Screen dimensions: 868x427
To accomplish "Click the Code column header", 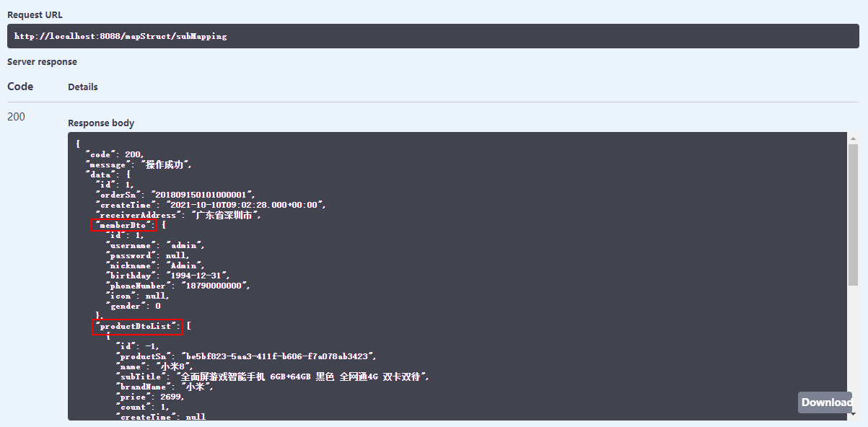I will coord(20,87).
